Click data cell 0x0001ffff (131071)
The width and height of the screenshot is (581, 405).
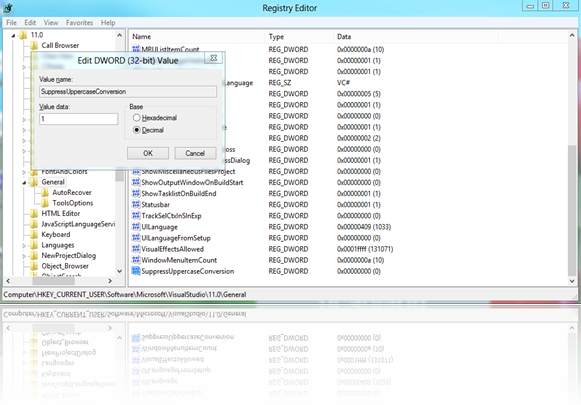(365, 249)
